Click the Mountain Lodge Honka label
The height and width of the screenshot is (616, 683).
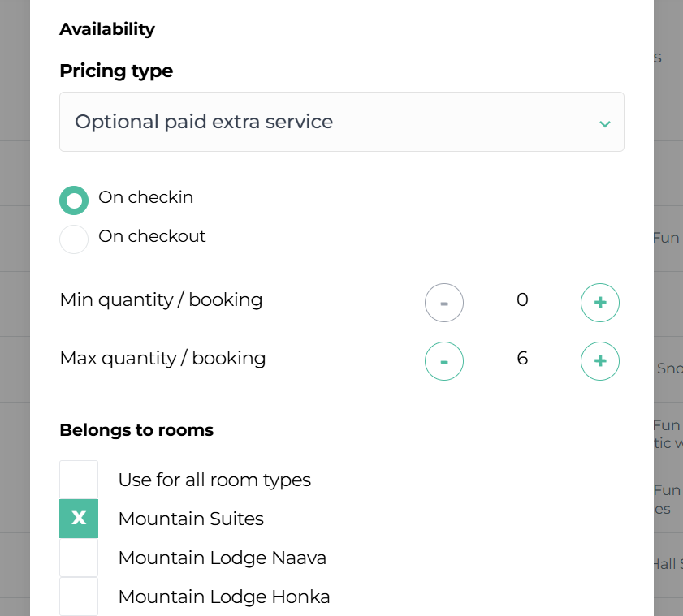point(223,597)
